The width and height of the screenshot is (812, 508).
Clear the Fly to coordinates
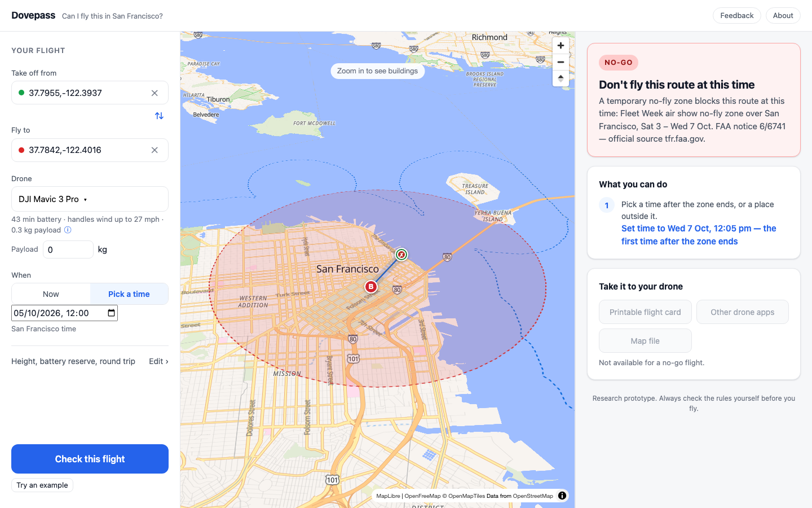pyautogui.click(x=155, y=150)
